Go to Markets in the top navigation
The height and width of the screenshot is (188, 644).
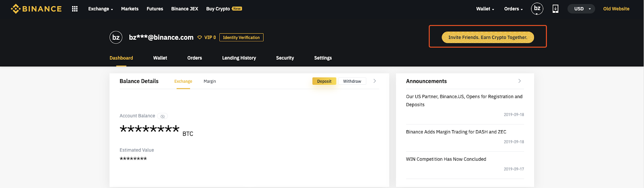[x=130, y=9]
